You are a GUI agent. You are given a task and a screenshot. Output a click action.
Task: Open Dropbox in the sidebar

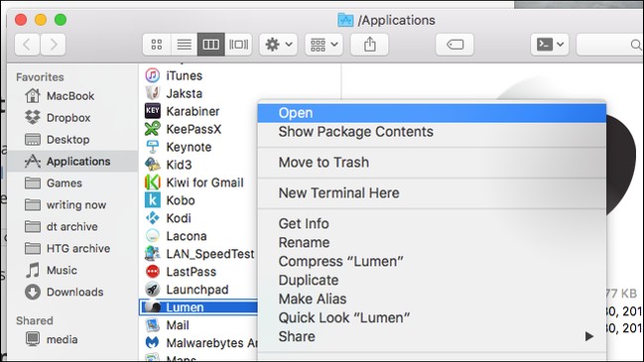72,118
